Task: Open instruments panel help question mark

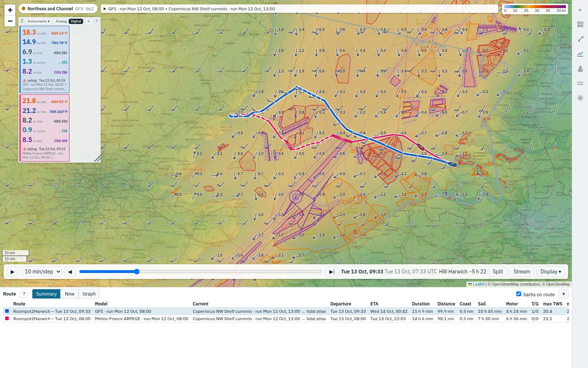Action: click(x=97, y=21)
